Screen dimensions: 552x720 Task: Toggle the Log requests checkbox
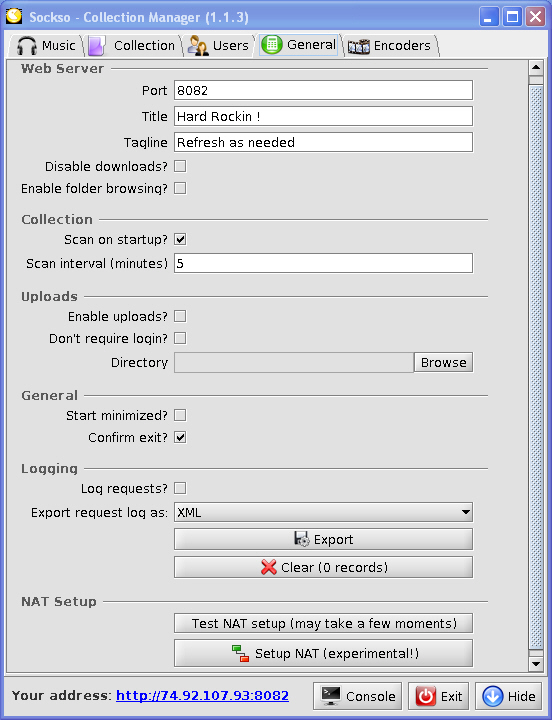click(180, 488)
